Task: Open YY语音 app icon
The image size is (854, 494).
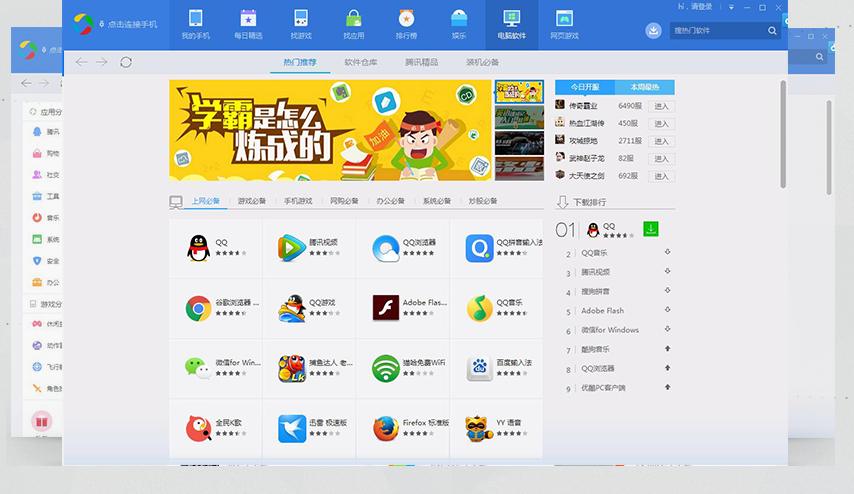Action: 479,428
